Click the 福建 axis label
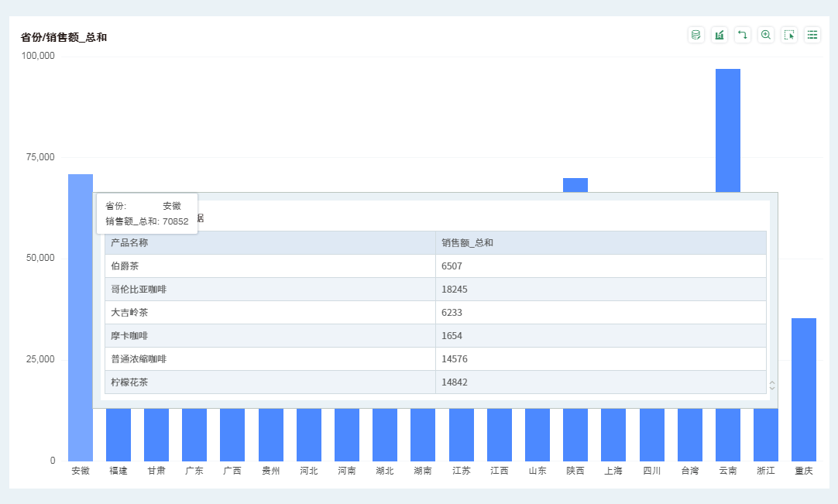The width and height of the screenshot is (838, 504). [x=118, y=471]
